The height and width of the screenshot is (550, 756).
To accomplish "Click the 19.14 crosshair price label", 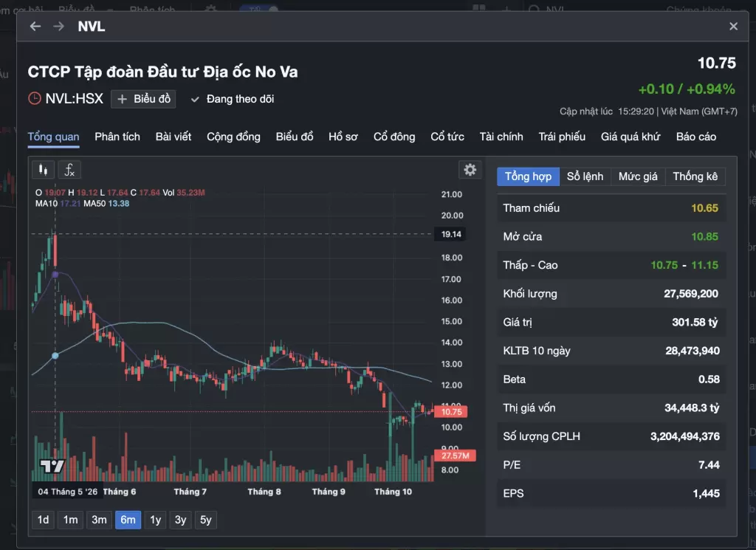I will pos(451,234).
